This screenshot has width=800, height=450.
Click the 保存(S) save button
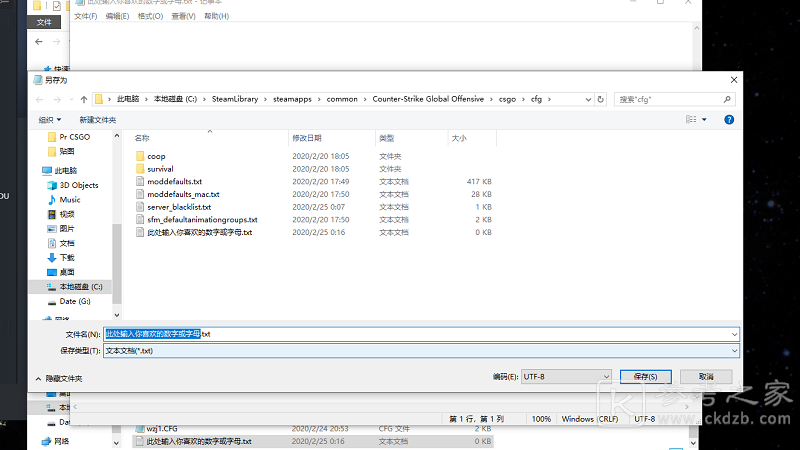[644, 377]
